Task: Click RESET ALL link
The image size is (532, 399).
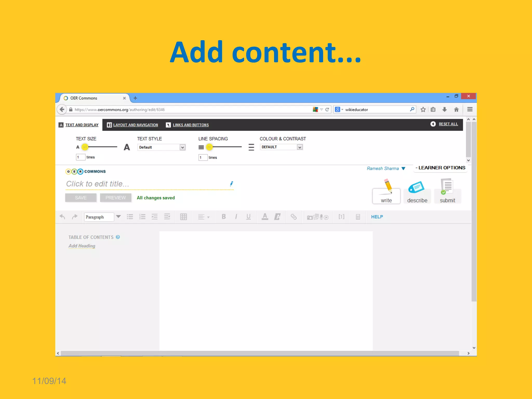Action: click(448, 124)
